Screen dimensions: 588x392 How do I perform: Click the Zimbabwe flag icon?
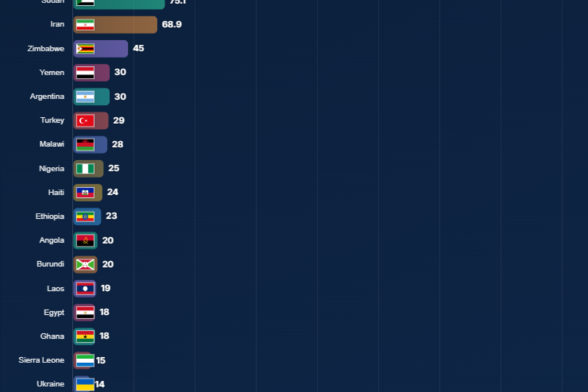[85, 49]
